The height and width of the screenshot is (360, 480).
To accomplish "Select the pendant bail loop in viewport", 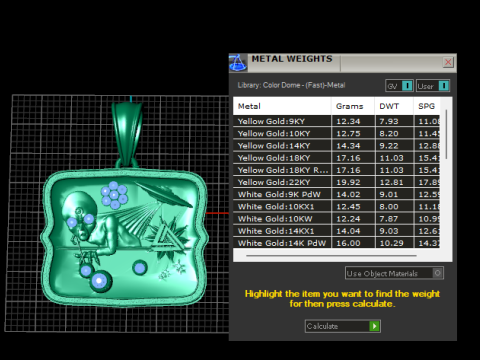I will (x=127, y=133).
